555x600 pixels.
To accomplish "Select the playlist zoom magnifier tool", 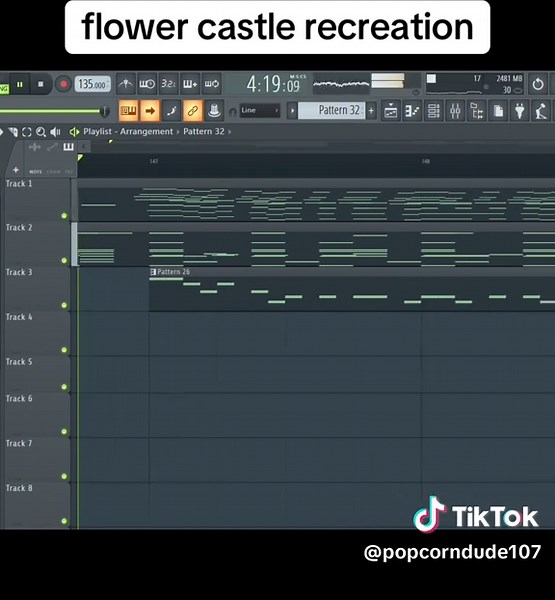I will 41,132.
